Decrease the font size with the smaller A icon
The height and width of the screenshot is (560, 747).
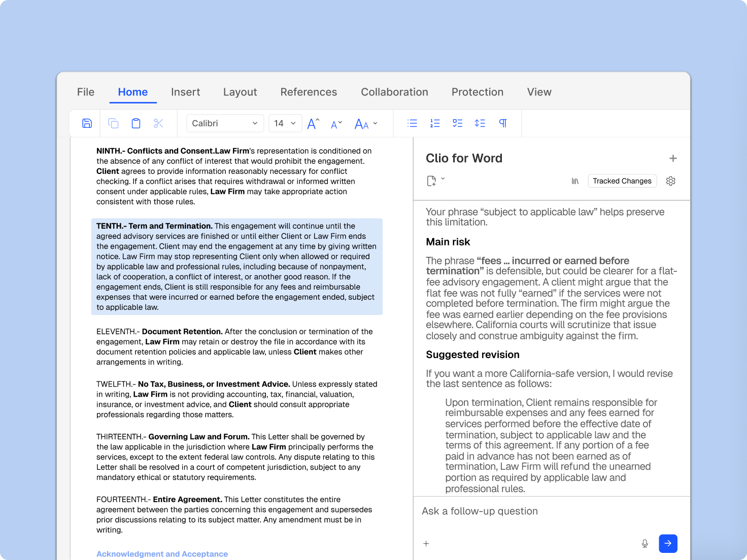(336, 124)
